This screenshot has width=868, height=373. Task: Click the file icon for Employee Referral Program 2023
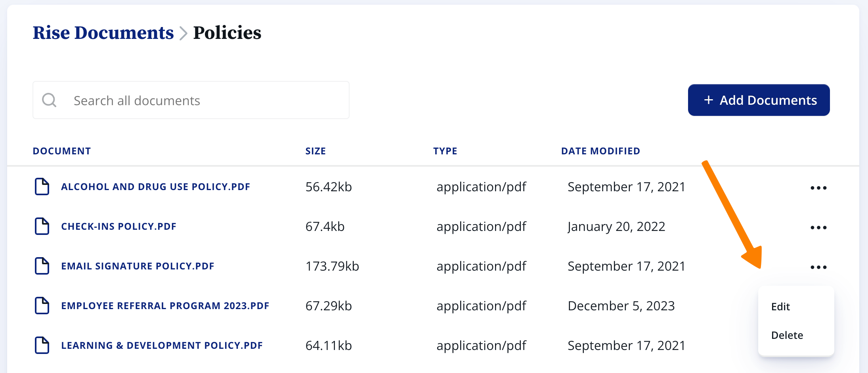pos(42,306)
